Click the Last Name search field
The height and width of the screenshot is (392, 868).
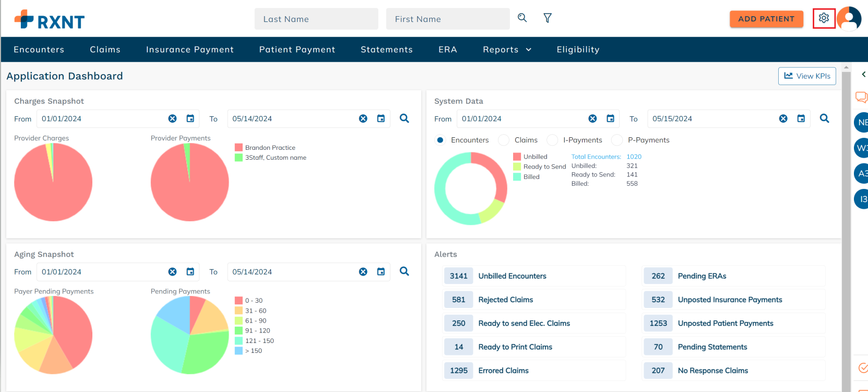point(316,19)
